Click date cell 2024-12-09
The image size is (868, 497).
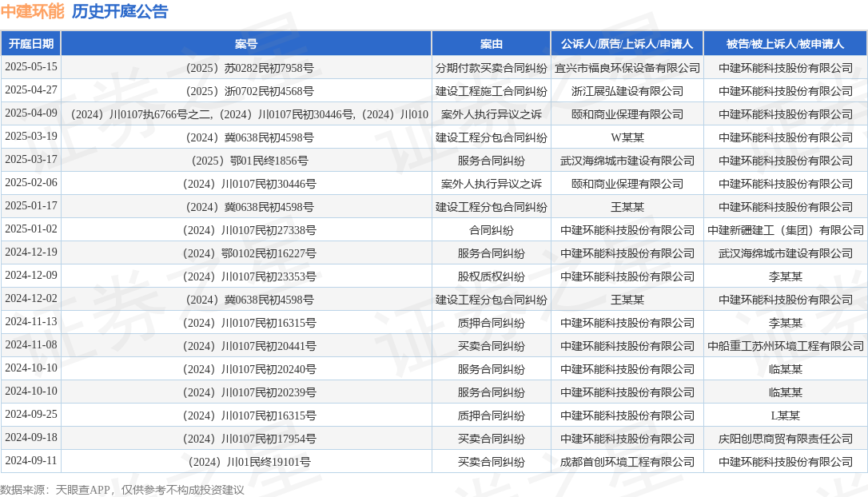[31, 276]
